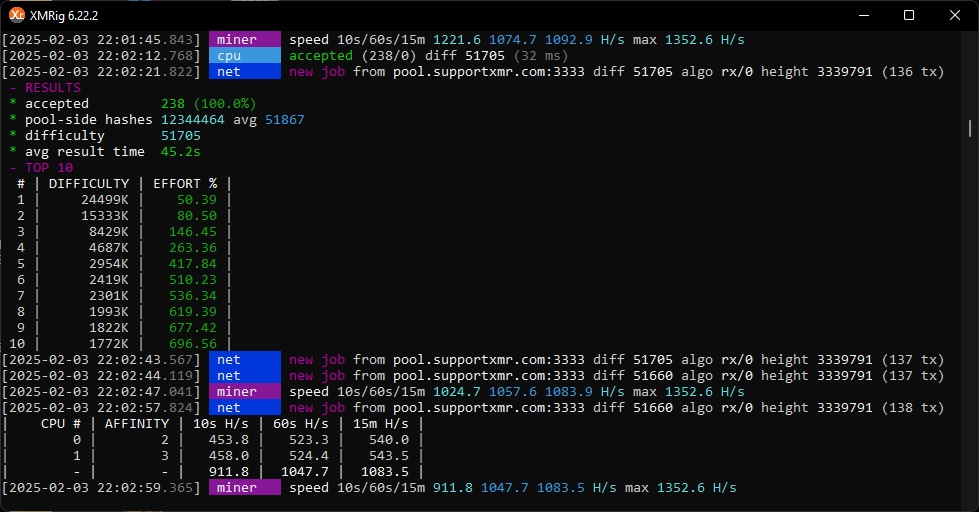Image resolution: width=979 pixels, height=512 pixels.
Task: Click effort value 677.42
Action: [193, 328]
